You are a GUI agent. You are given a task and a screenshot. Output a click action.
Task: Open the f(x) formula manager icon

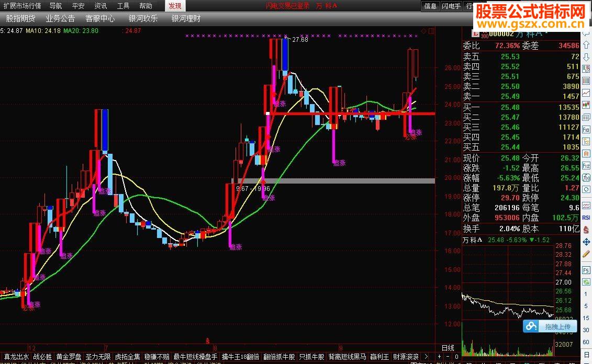click(586, 178)
